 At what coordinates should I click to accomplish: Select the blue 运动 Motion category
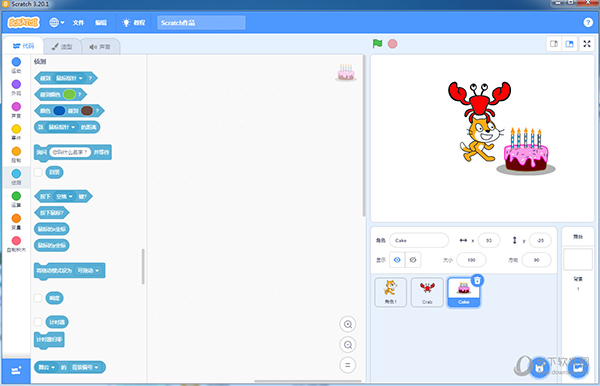(x=16, y=65)
